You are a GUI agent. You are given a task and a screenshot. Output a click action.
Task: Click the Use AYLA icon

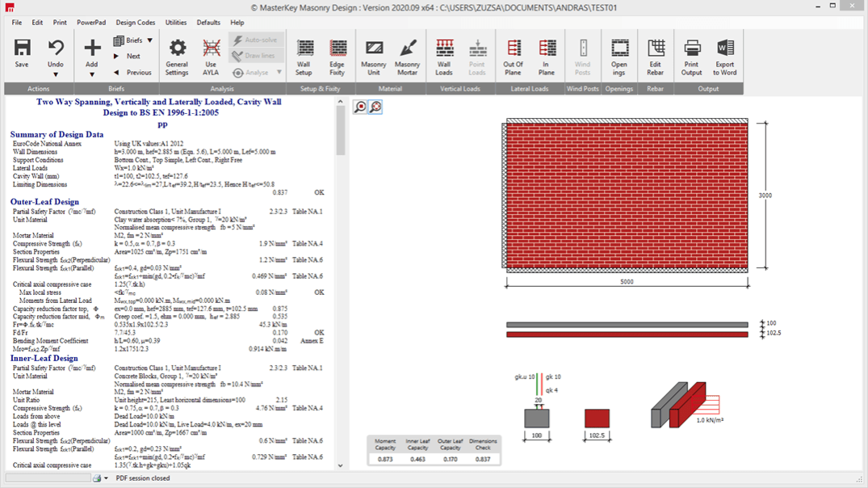tap(211, 48)
